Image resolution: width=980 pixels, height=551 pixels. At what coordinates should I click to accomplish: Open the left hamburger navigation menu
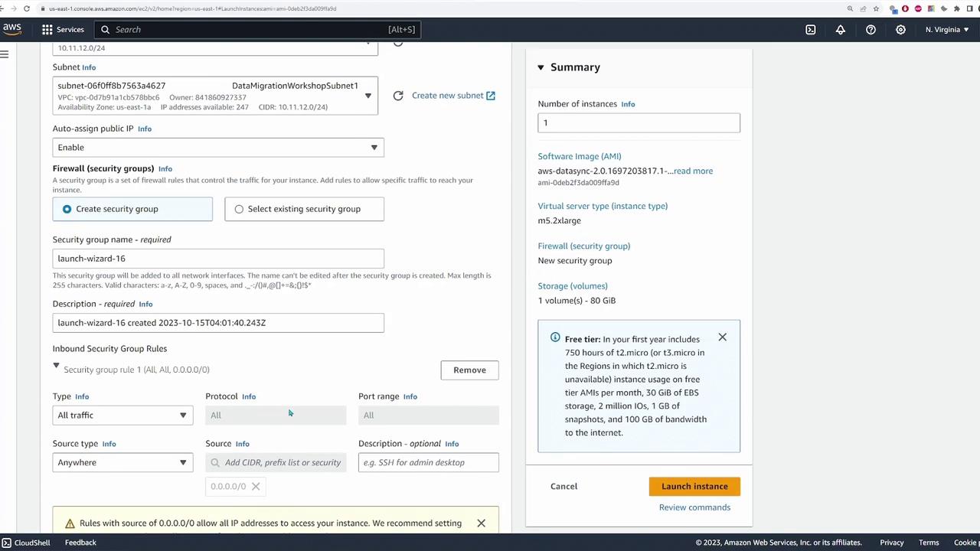[5, 54]
